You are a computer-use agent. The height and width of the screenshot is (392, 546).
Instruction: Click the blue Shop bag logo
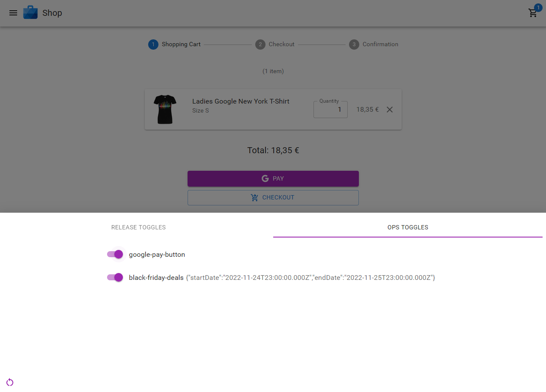pyautogui.click(x=30, y=13)
